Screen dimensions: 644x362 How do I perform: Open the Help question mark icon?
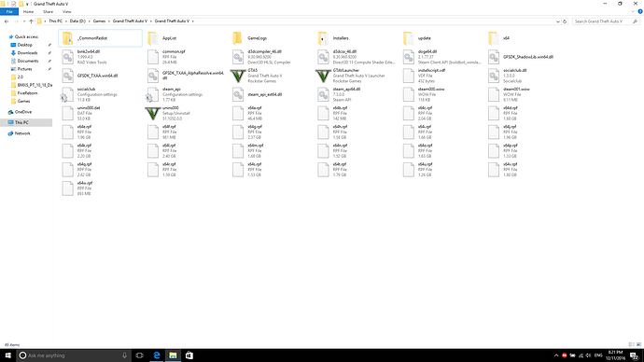point(640,12)
